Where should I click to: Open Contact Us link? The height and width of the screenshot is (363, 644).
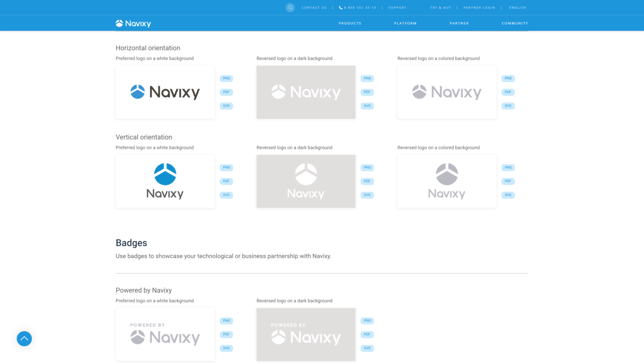click(314, 8)
